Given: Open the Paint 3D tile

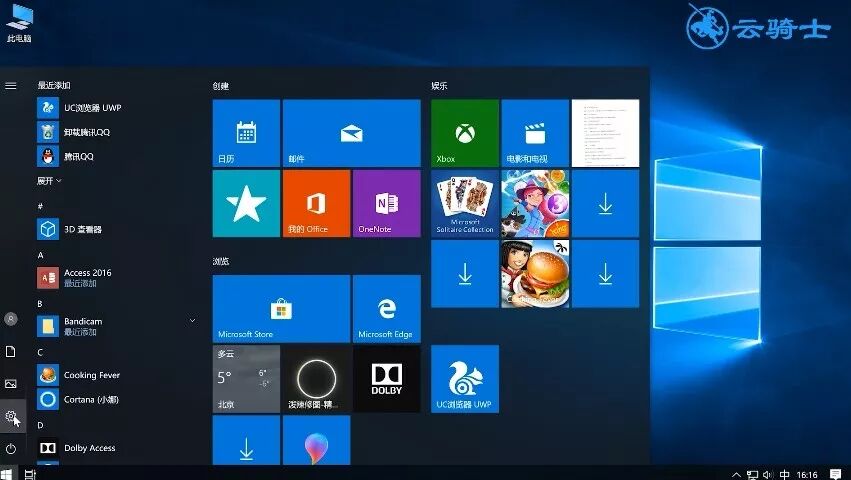Looking at the screenshot, I should [316, 440].
